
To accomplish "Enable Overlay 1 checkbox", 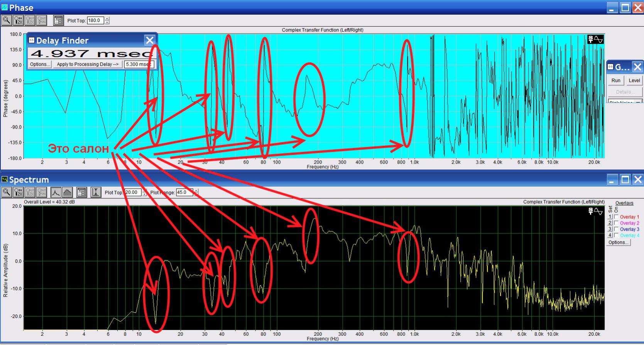I will 616,217.
